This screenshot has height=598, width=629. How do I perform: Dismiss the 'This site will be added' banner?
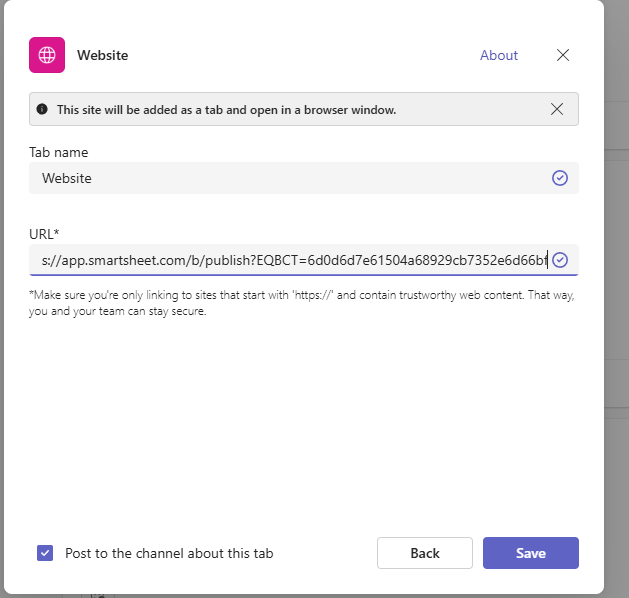pos(557,109)
